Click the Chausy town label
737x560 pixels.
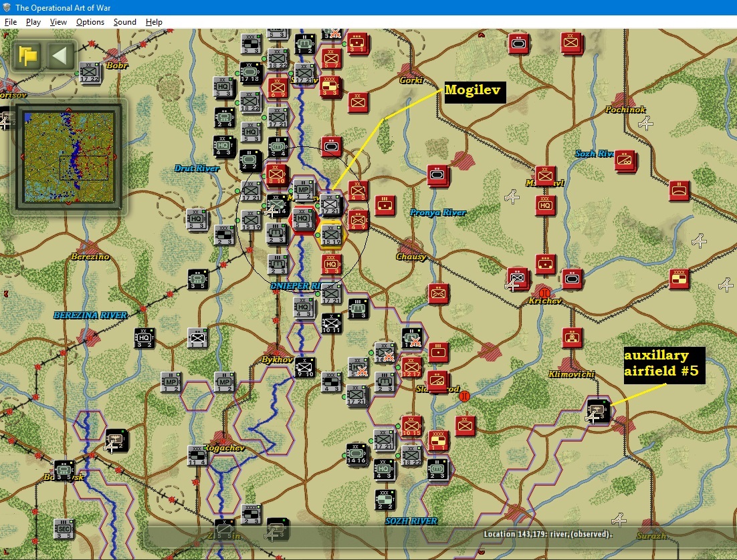[x=411, y=257]
